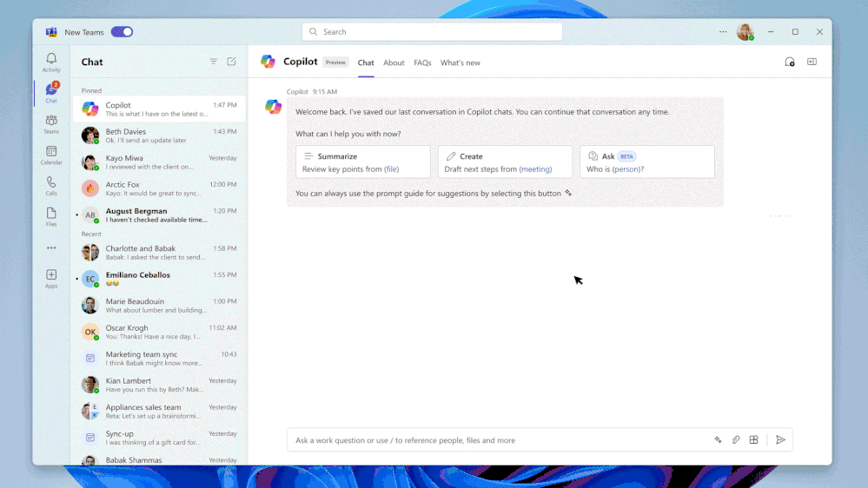Open the Kayo Miwa chat

coord(159,162)
